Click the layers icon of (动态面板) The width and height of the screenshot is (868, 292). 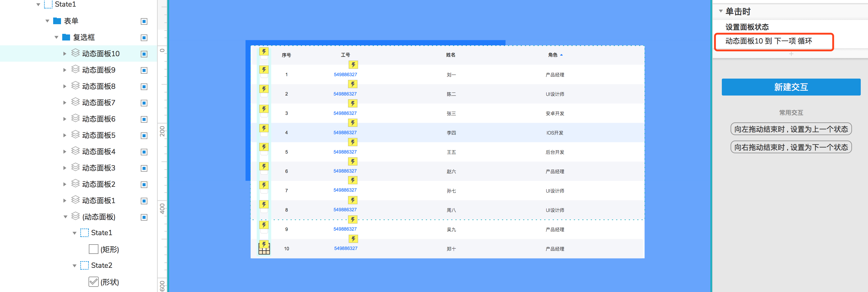pyautogui.click(x=76, y=216)
